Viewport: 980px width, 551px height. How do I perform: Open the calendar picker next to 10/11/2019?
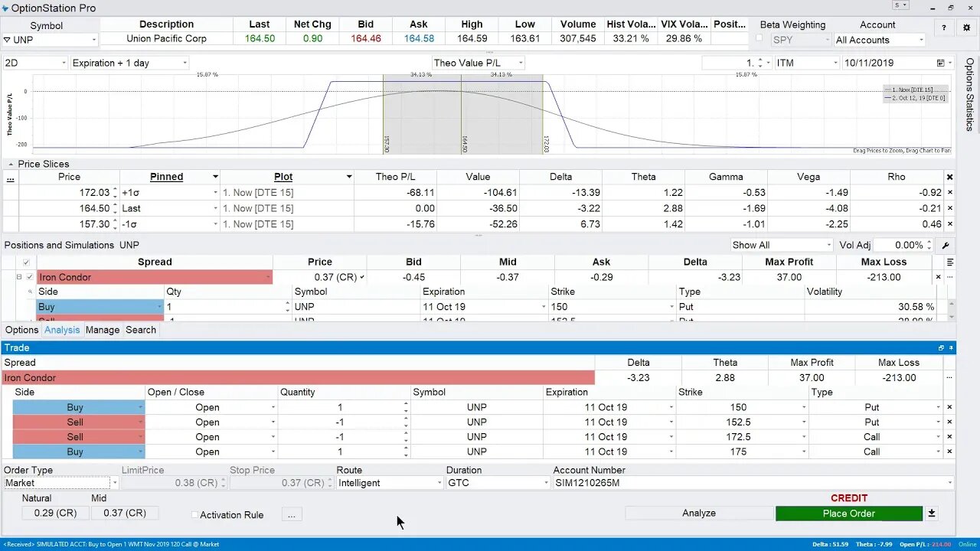coord(940,64)
